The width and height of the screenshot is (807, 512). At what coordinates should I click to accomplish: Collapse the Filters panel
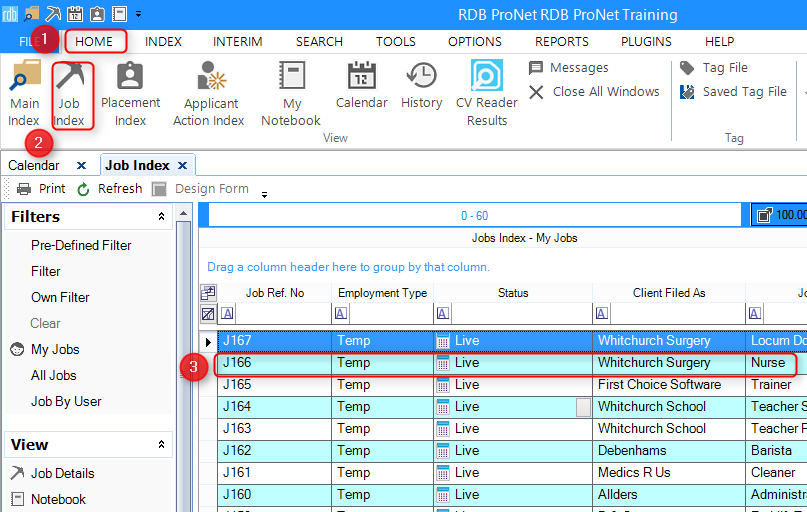pyautogui.click(x=161, y=217)
